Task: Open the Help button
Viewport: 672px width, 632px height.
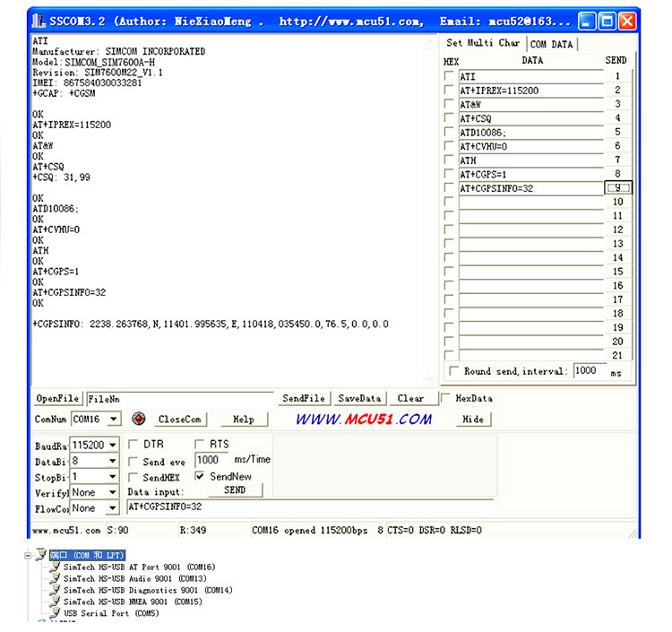Action: pyautogui.click(x=244, y=420)
